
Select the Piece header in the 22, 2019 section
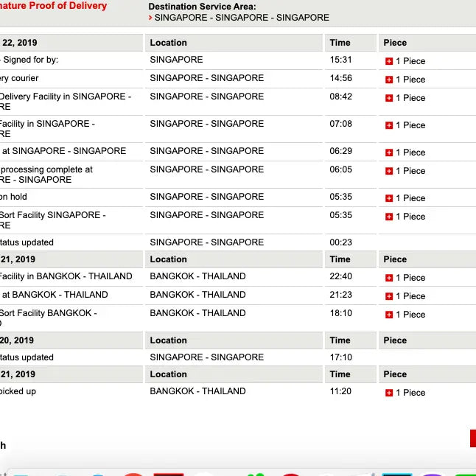point(395,43)
